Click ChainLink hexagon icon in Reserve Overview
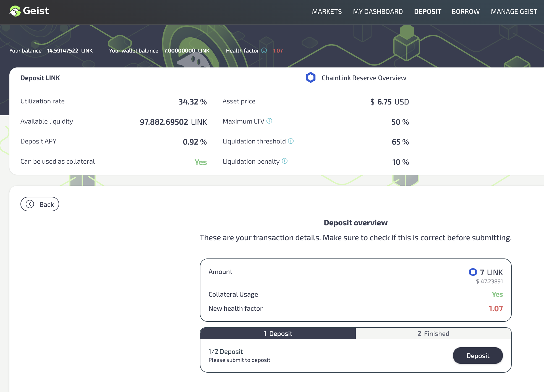The image size is (544, 392). pyautogui.click(x=311, y=78)
